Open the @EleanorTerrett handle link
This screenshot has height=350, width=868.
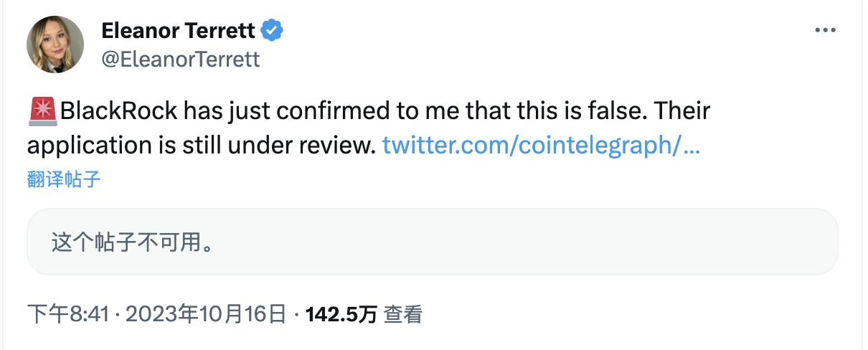(x=181, y=59)
